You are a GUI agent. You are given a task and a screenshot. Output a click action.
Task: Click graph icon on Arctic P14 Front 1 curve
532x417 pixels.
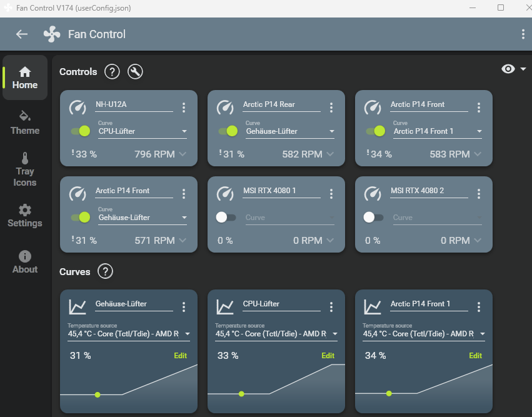(x=373, y=307)
